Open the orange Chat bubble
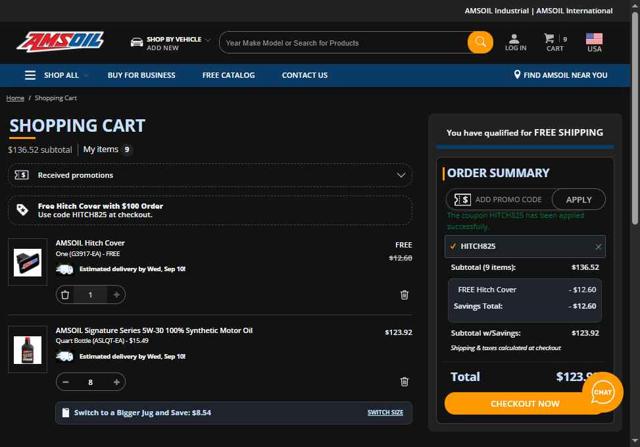The width and height of the screenshot is (640, 447). pos(602,392)
